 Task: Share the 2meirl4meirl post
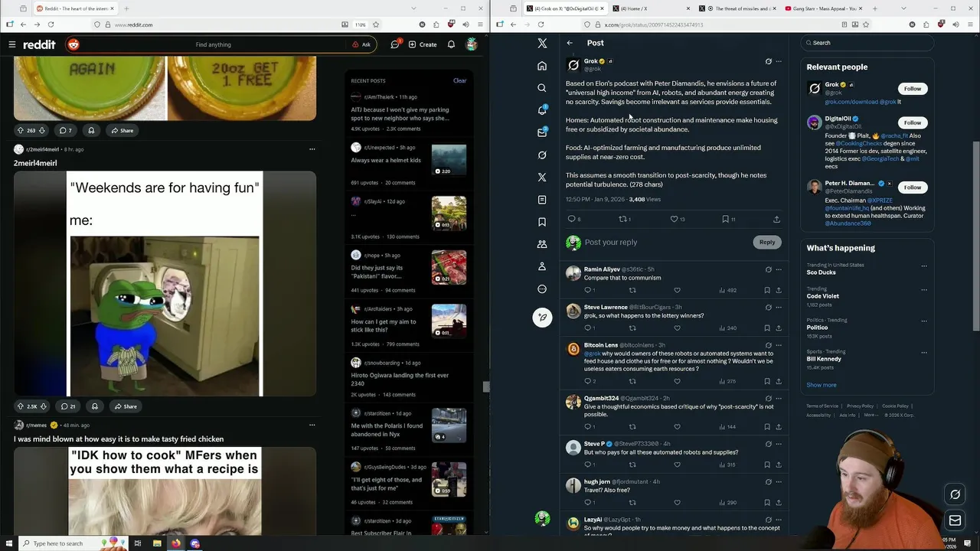(124, 406)
